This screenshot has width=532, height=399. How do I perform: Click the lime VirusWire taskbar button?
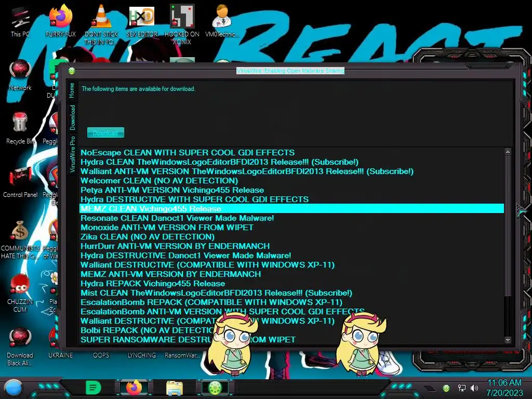tap(216, 388)
